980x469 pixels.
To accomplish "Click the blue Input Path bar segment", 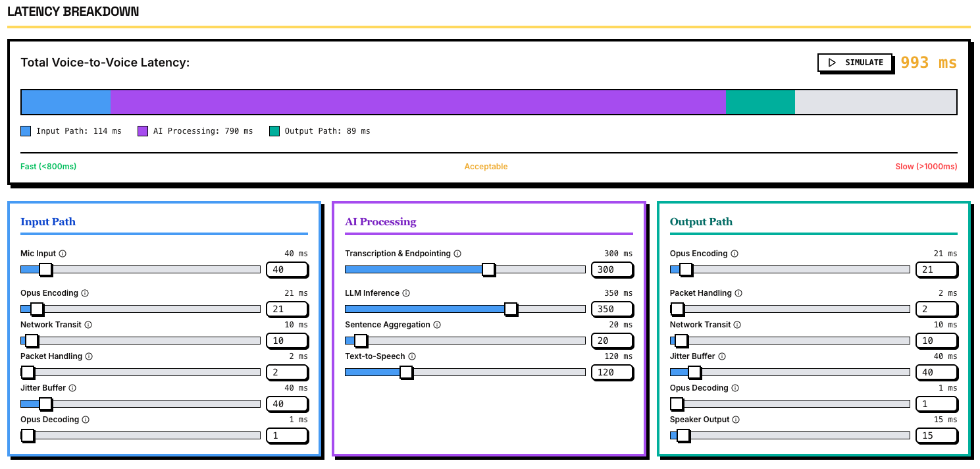I will (66, 102).
